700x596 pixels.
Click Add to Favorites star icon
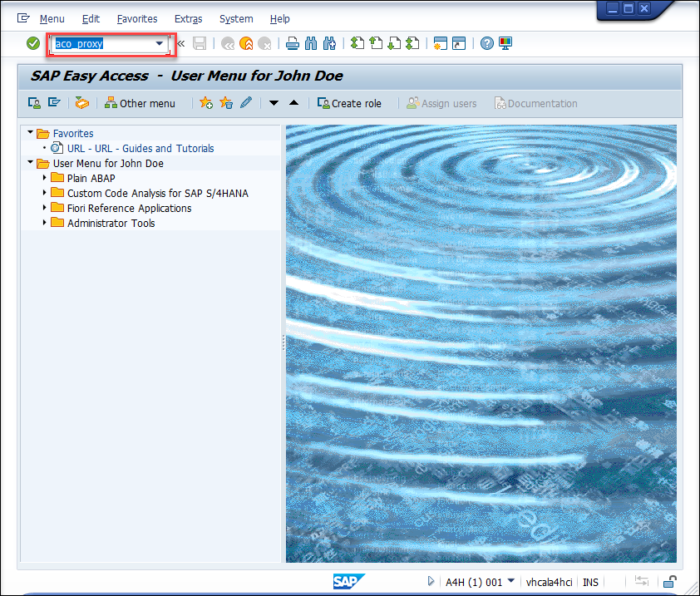(x=206, y=103)
